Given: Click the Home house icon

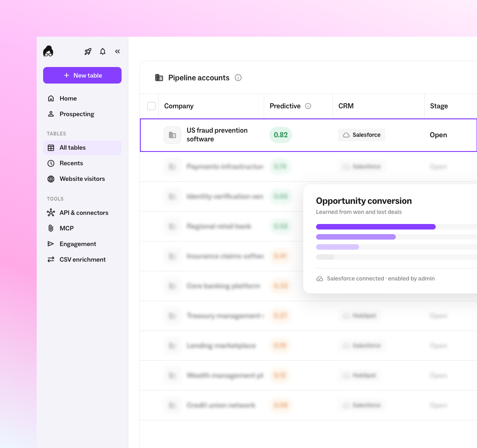Looking at the screenshot, I should tap(51, 98).
